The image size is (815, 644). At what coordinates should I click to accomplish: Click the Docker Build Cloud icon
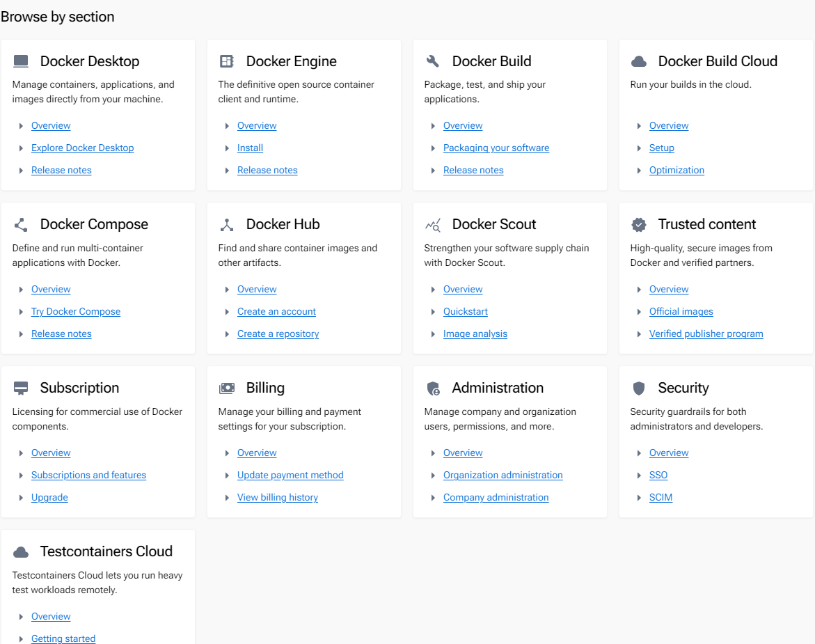[x=639, y=61]
